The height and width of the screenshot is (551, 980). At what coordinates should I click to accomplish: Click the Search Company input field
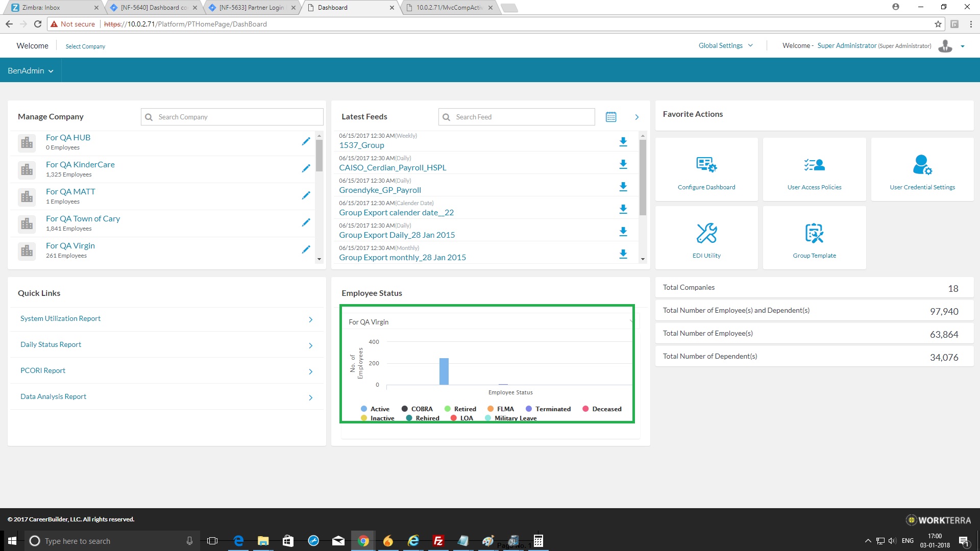(x=238, y=117)
